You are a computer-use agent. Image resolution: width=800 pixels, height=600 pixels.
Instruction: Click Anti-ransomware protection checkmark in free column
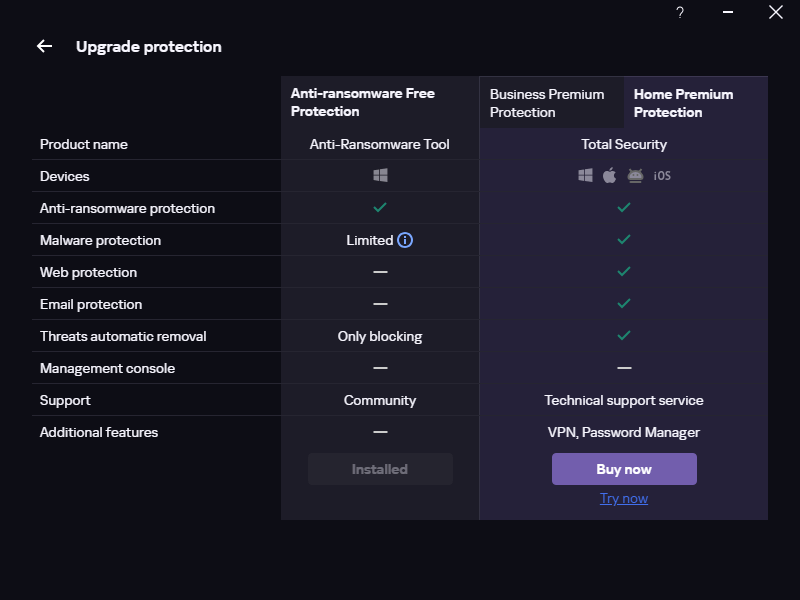point(380,208)
